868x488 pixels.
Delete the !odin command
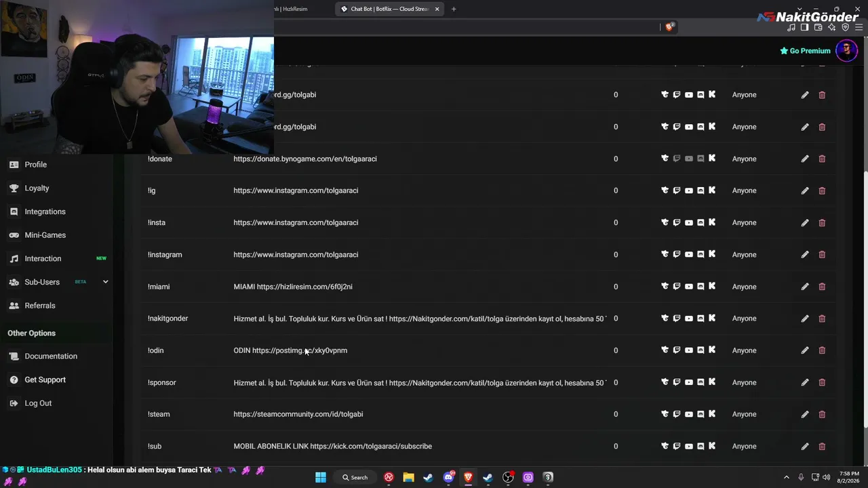(822, 350)
